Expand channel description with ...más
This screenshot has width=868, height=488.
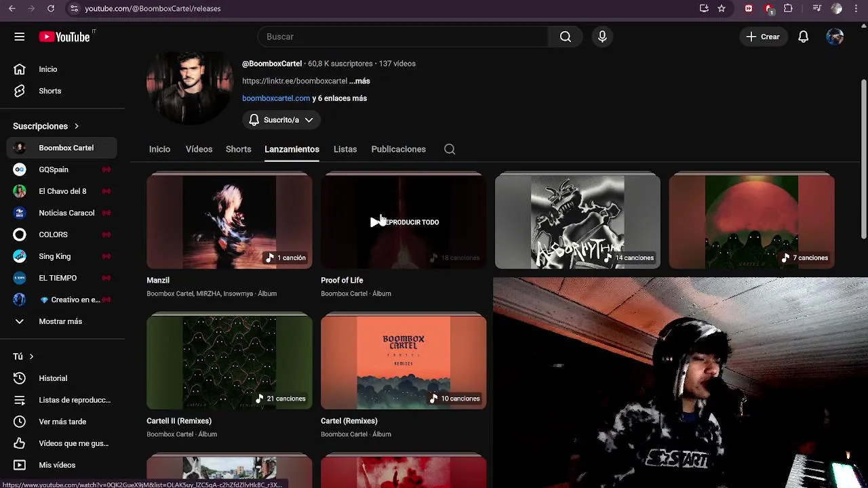(x=359, y=81)
